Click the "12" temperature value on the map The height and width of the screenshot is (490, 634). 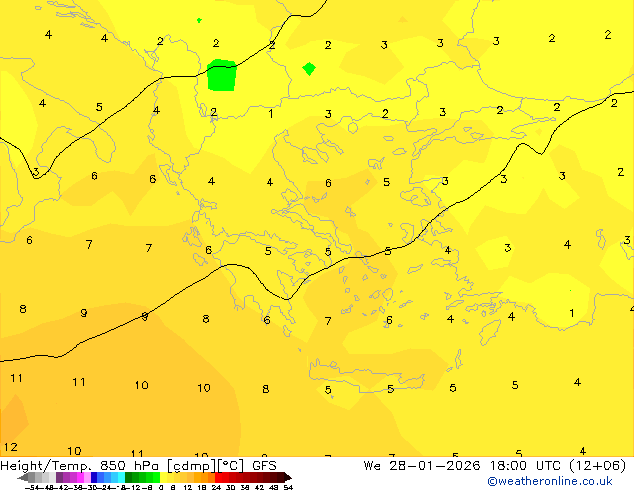tap(11, 447)
